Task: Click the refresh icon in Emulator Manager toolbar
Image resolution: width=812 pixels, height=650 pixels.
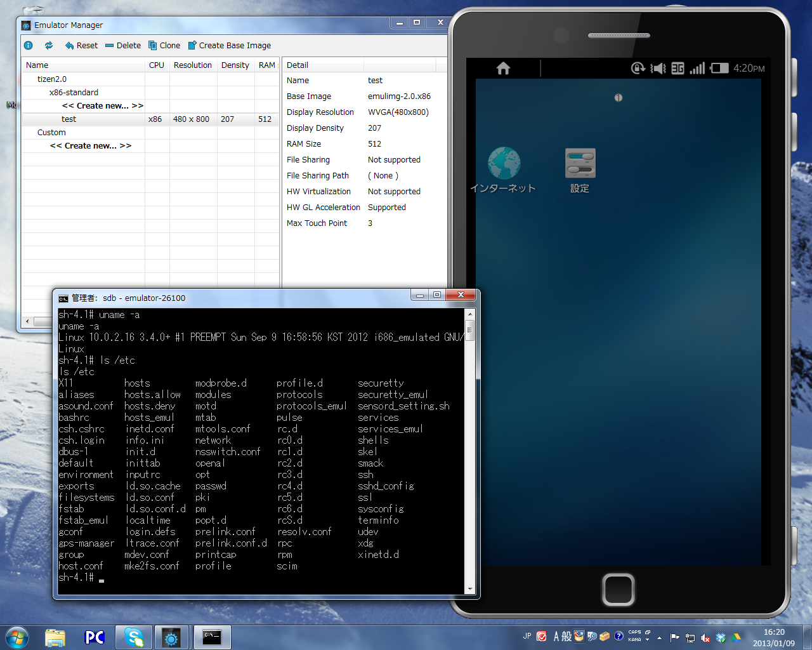Action: tap(49, 45)
